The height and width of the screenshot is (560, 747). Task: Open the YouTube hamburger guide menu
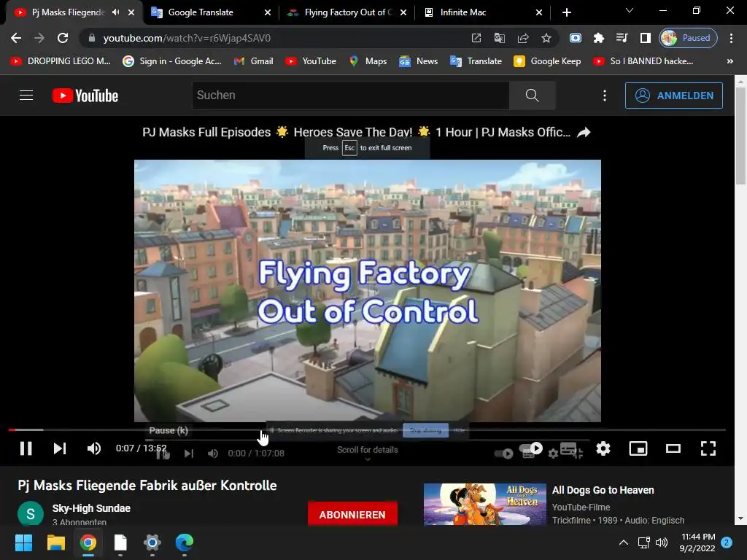tap(26, 96)
